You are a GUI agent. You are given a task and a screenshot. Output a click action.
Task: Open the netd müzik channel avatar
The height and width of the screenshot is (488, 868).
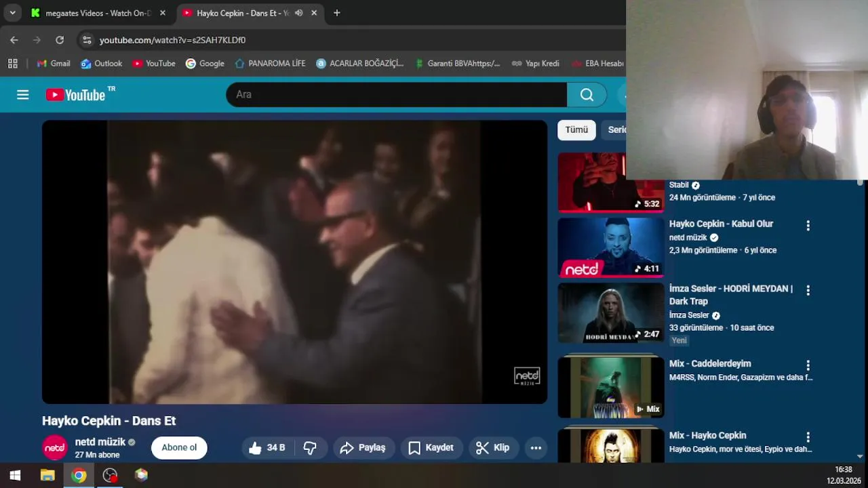[x=55, y=447]
